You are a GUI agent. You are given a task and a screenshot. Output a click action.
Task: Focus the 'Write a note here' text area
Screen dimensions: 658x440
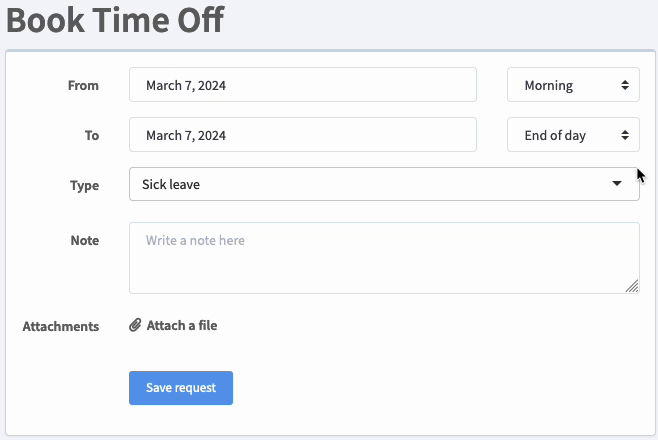(x=384, y=258)
